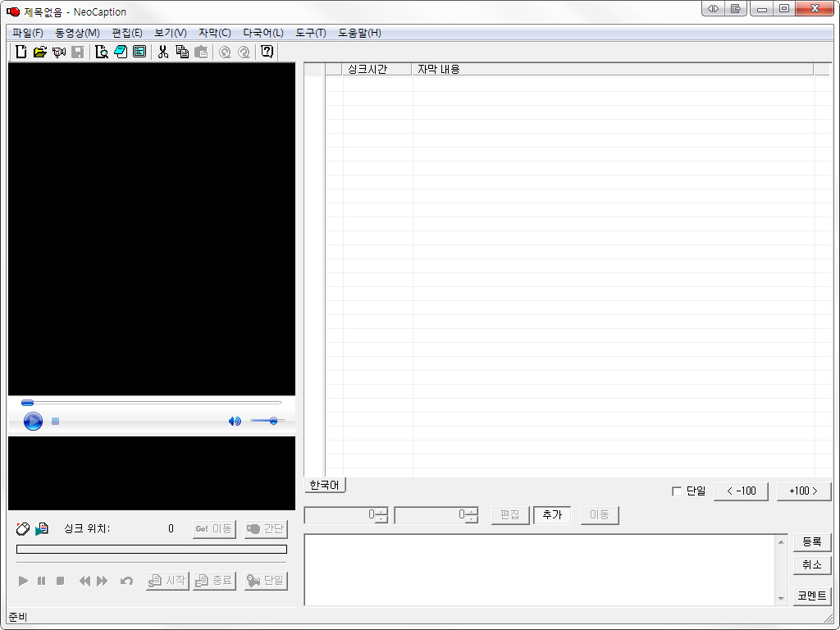Image resolution: width=840 pixels, height=630 pixels.
Task: Click the gray fast-forward double-arrow button
Action: click(x=103, y=581)
